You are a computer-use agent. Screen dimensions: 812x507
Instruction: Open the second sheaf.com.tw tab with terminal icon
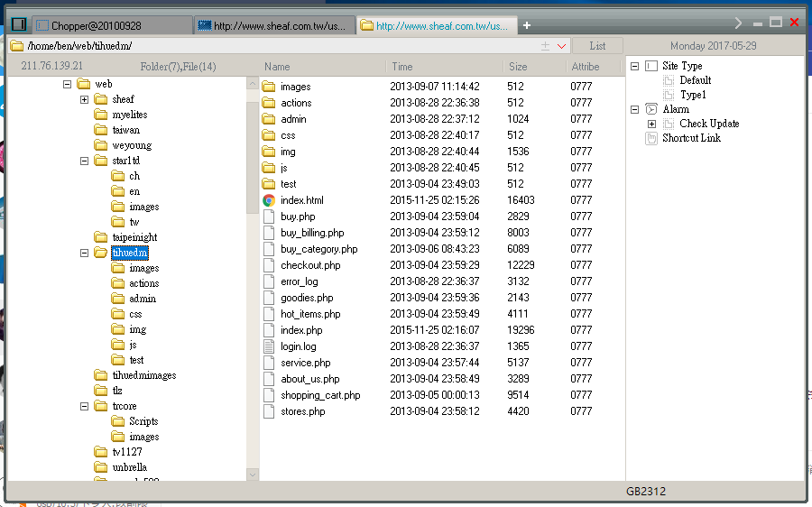click(x=274, y=25)
